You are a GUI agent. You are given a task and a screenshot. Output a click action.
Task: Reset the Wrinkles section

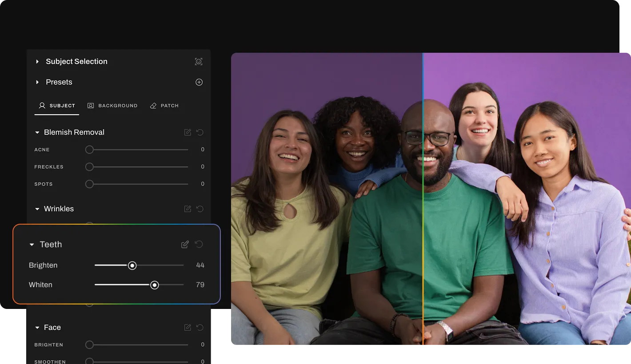point(200,209)
